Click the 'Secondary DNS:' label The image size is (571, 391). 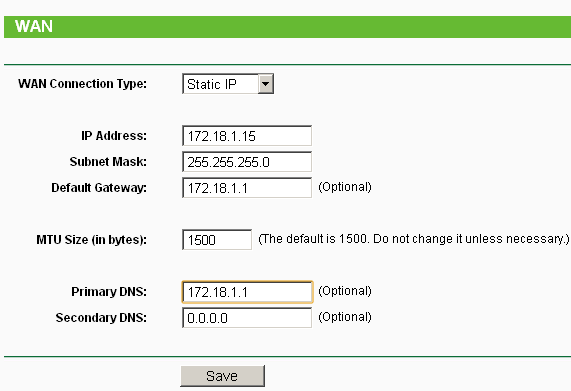tap(101, 318)
